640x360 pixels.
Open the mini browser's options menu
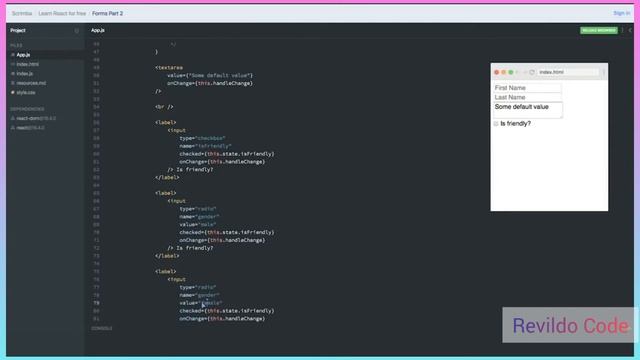point(604,72)
